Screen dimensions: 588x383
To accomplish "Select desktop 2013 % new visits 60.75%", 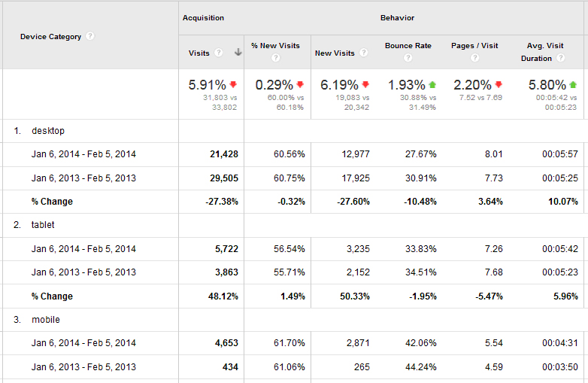I will pyautogui.click(x=289, y=178).
